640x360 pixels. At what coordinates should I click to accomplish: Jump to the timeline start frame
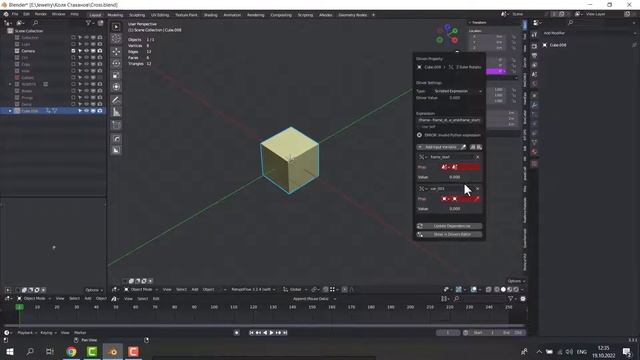[x=251, y=333]
